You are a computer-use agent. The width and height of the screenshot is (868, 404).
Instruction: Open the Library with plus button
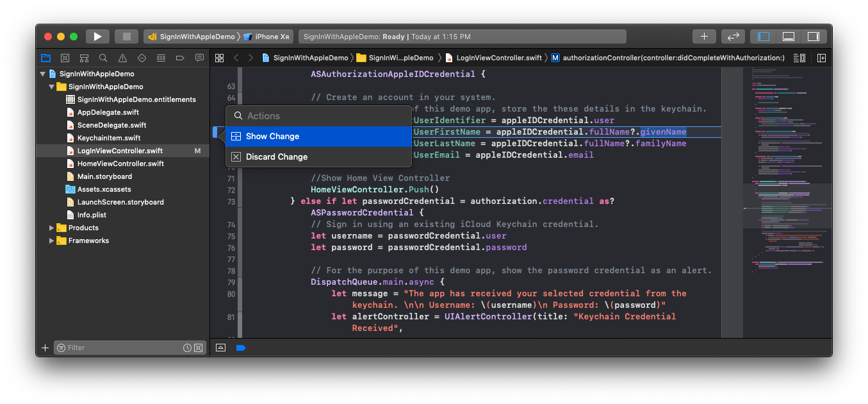[704, 37]
